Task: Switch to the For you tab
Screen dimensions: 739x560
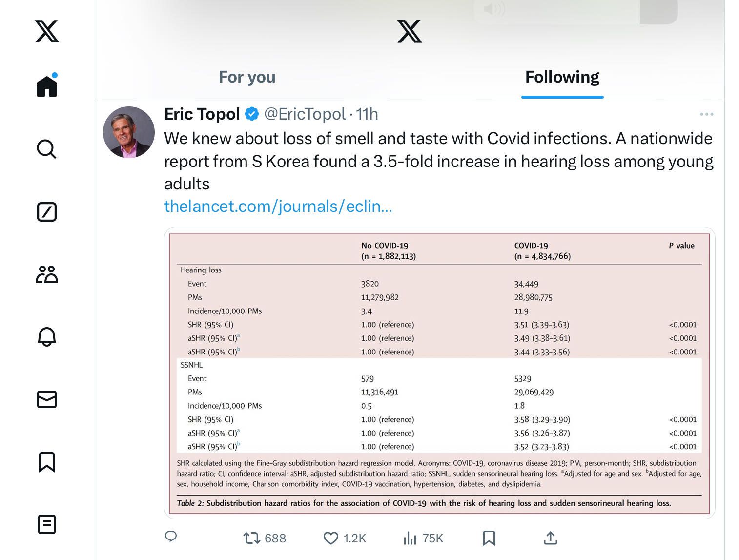Action: 247,77
